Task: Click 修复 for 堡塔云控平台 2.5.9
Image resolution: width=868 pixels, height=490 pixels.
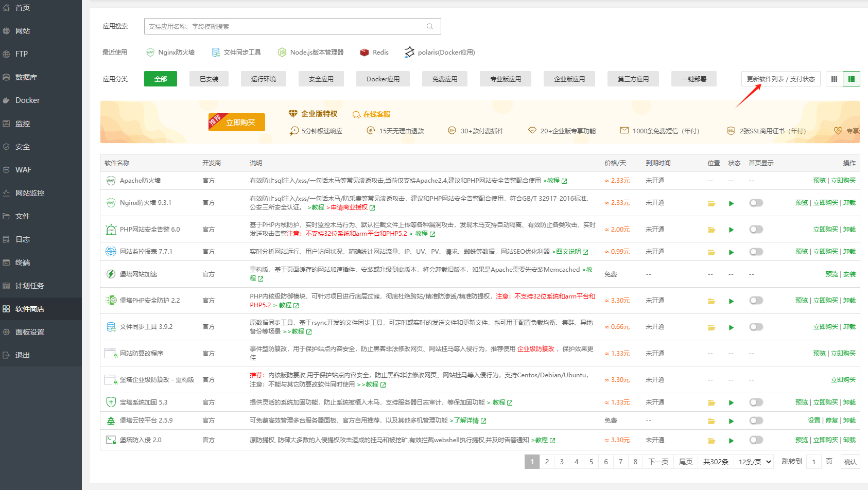Action: coord(831,421)
